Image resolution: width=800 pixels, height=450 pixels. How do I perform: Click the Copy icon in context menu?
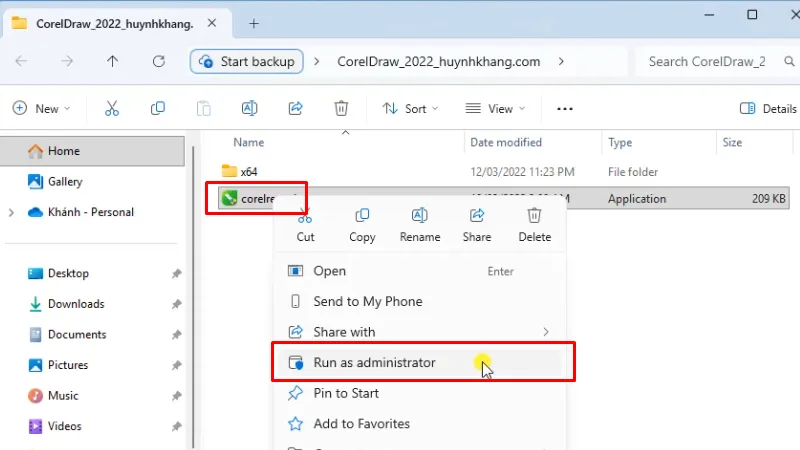[362, 216]
